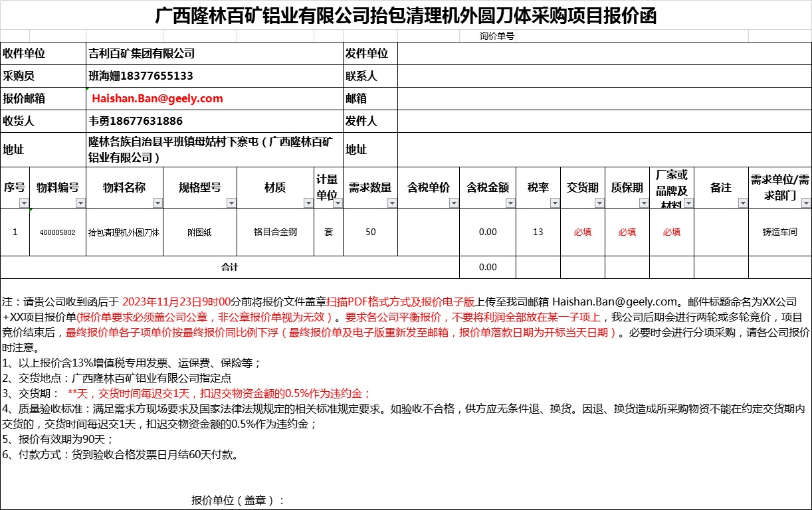Open the 规格型号 column filter dropdown
This screenshot has width=812, height=510.
click(x=231, y=203)
